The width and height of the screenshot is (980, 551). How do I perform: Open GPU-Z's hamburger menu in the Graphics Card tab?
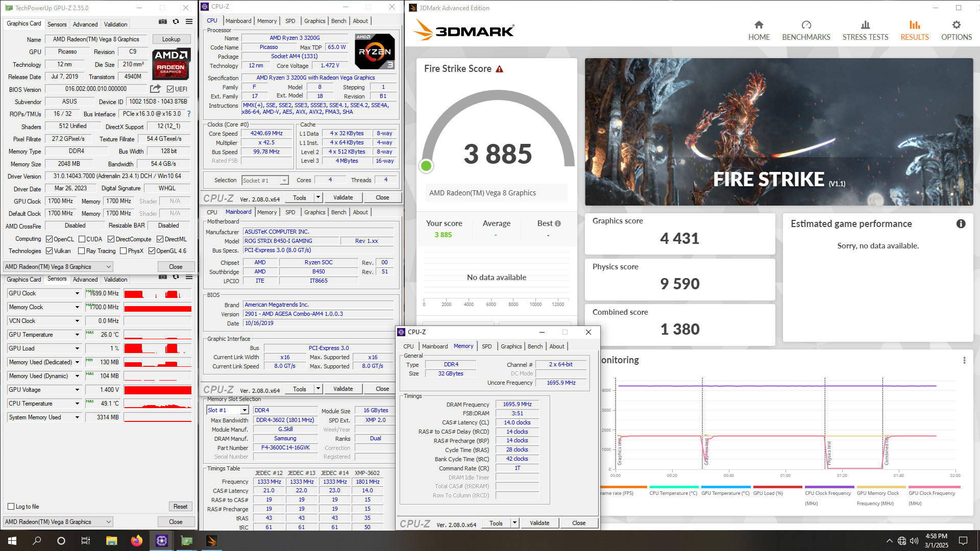click(x=189, y=22)
